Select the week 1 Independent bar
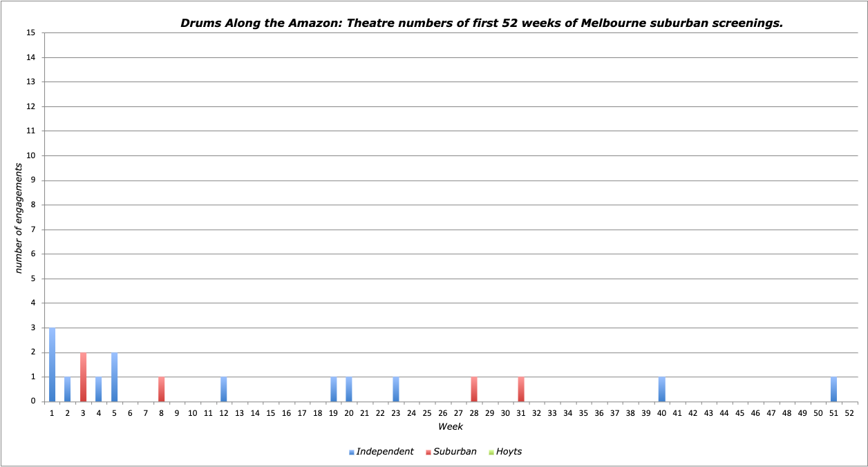868x467 pixels. (53, 365)
